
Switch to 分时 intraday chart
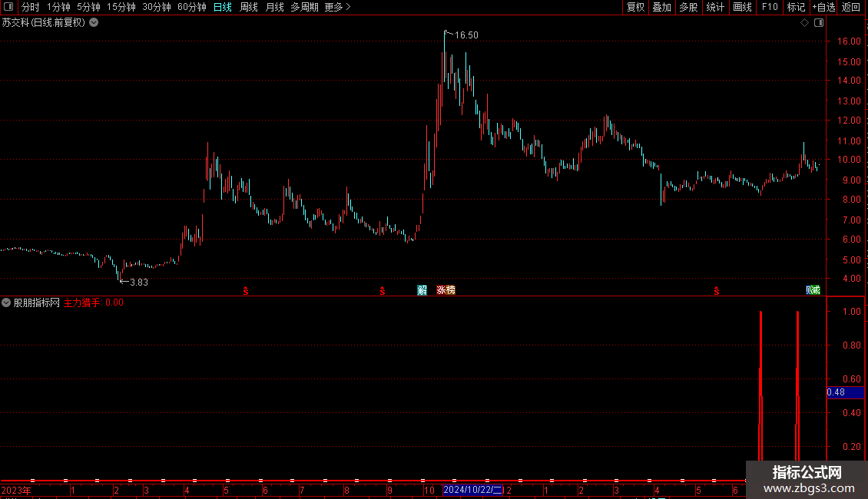coord(31,7)
